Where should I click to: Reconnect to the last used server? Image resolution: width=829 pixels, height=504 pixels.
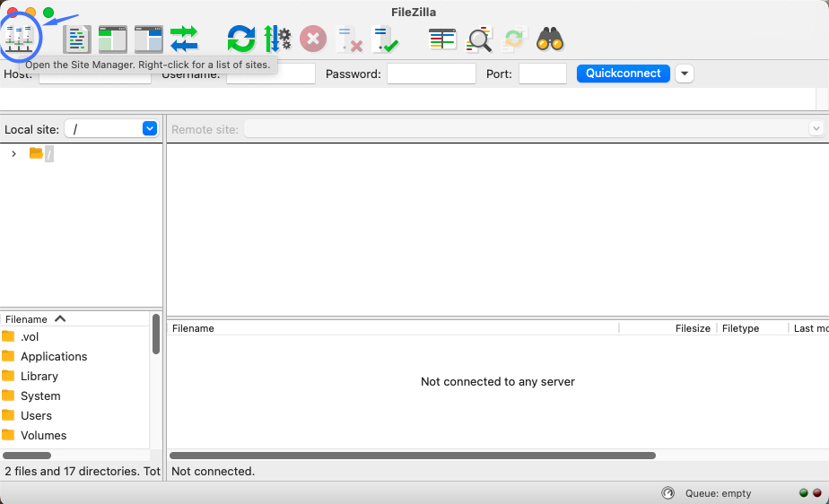click(x=385, y=39)
